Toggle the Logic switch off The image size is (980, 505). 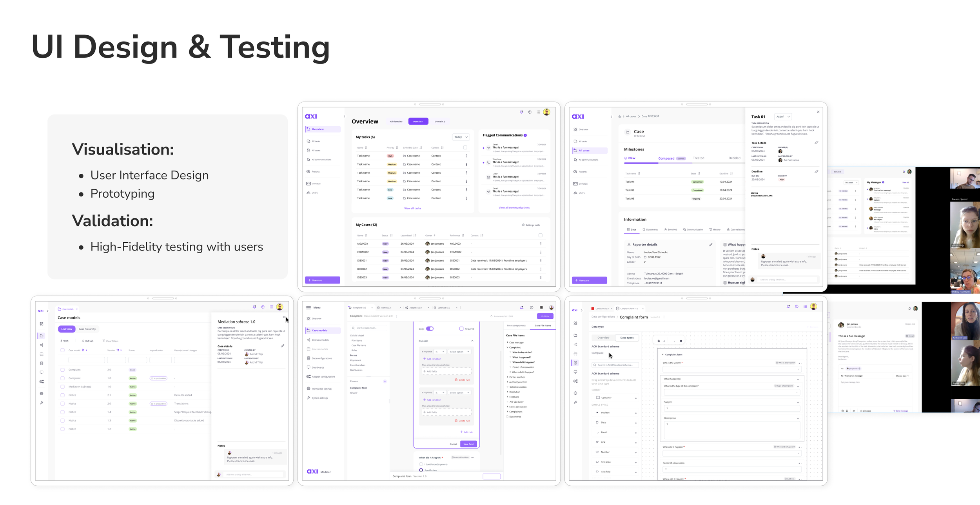(430, 329)
